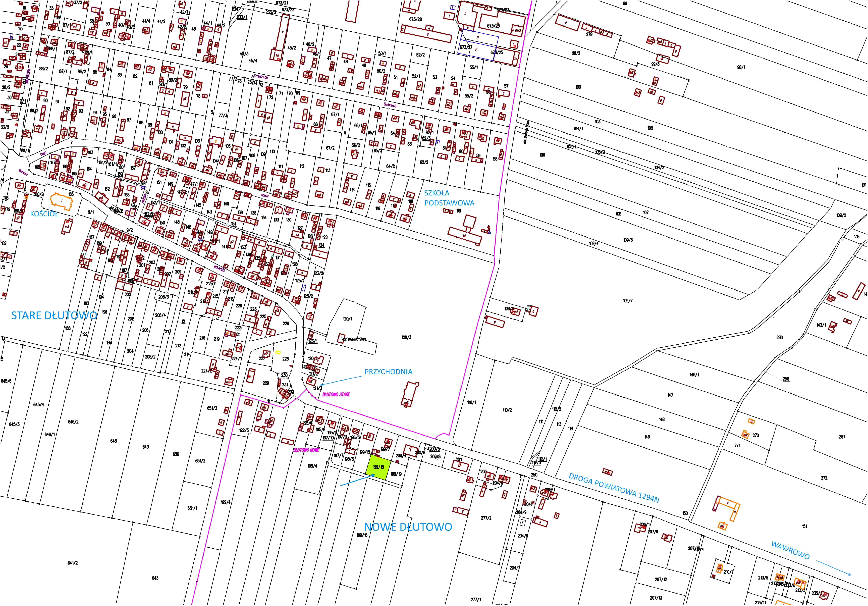Screen dimensions: 868x606
Task: Select parcel number 643
Action: (155, 578)
